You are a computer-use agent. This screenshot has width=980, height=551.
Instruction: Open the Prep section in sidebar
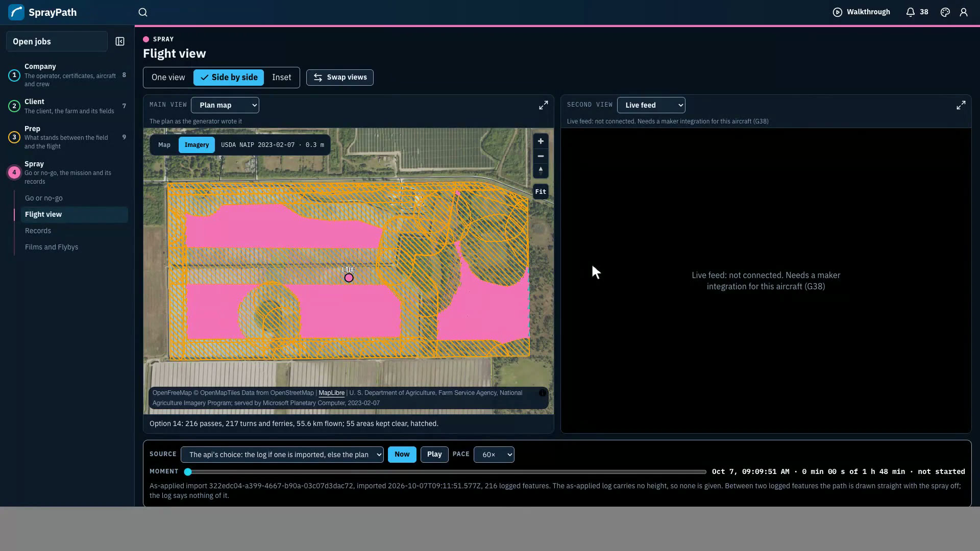[67, 137]
